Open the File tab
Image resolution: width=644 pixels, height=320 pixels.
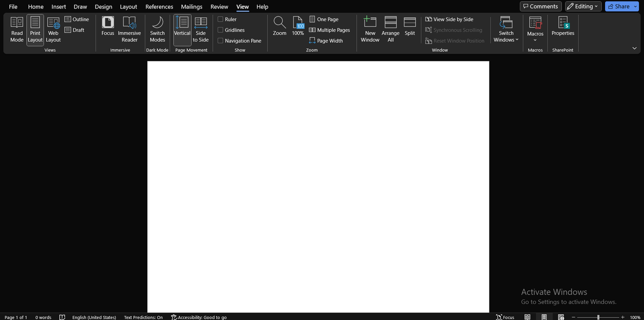coord(13,7)
